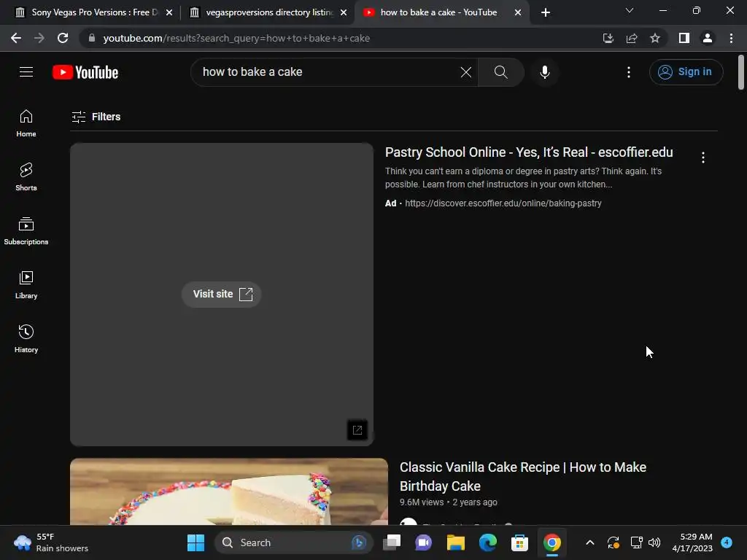This screenshot has height=560, width=747.
Task: Open a new browser tab
Action: [x=546, y=13]
